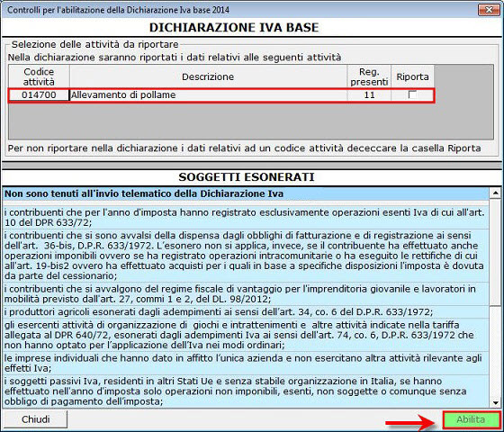504x432 pixels.
Task: Close the Controlli per l'abilitazione dialog window
Action: click(489, 10)
